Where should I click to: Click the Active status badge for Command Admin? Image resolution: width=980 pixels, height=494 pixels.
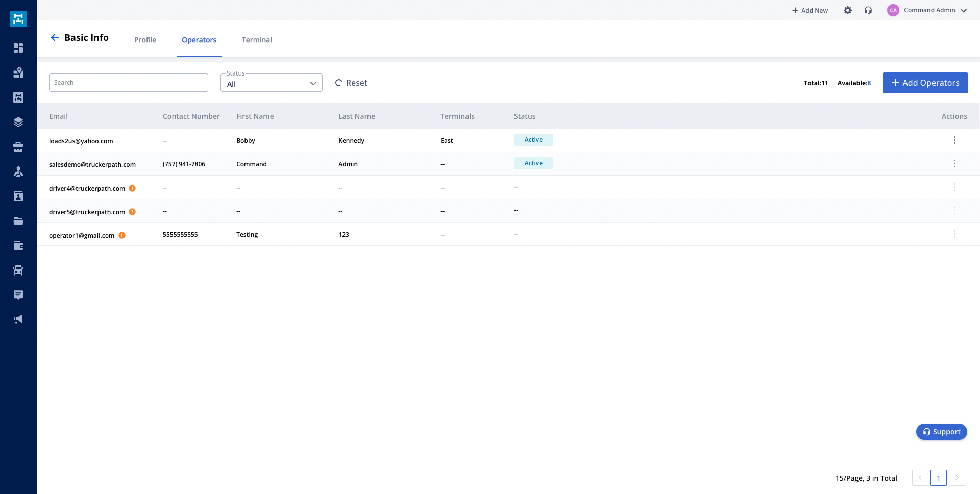click(x=533, y=163)
